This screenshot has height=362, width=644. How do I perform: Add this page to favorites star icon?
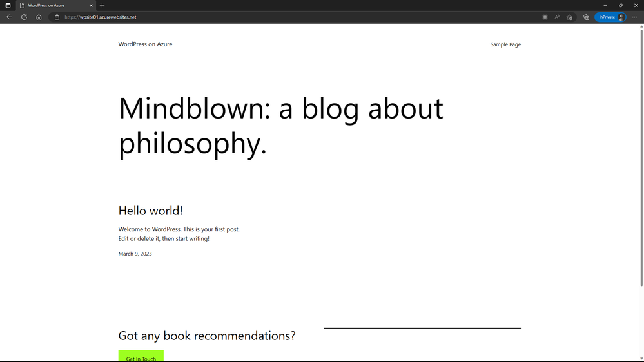[569, 17]
